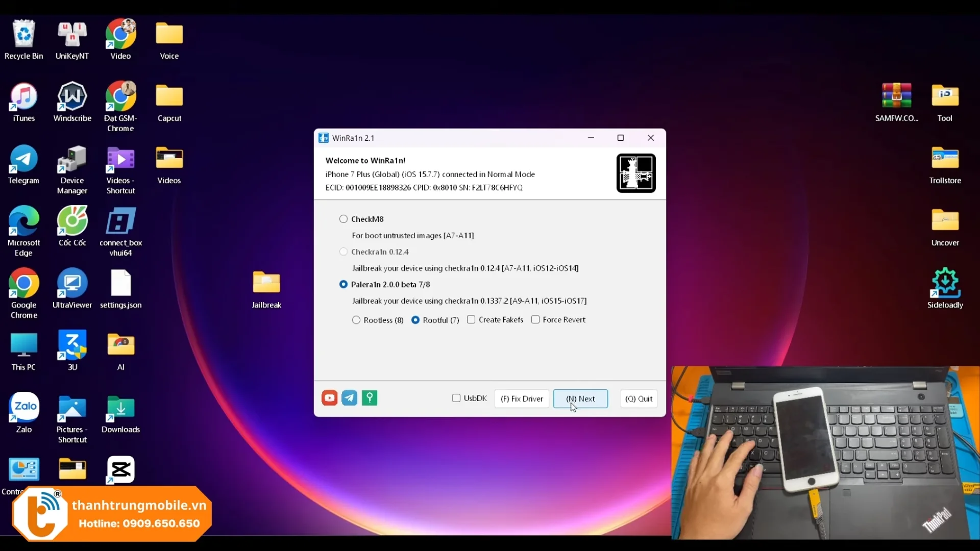Select the CheckM8 radio option
980x551 pixels.
click(x=344, y=219)
